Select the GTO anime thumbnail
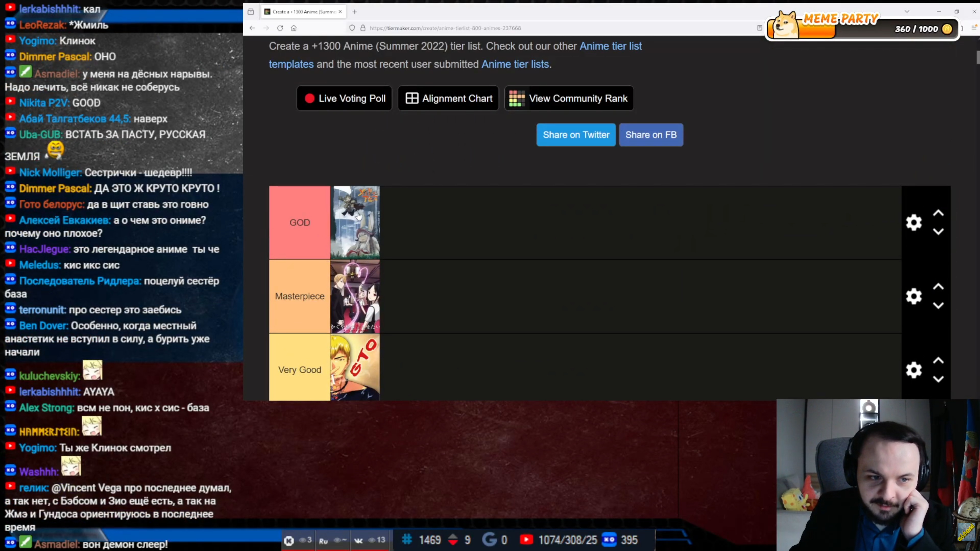Screen dimensions: 980x551 tap(355, 367)
